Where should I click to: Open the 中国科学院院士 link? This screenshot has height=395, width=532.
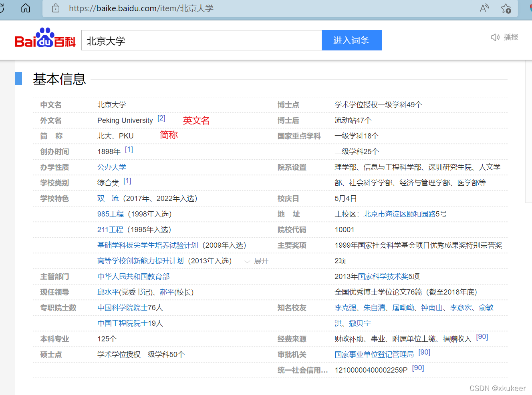pyautogui.click(x=123, y=308)
